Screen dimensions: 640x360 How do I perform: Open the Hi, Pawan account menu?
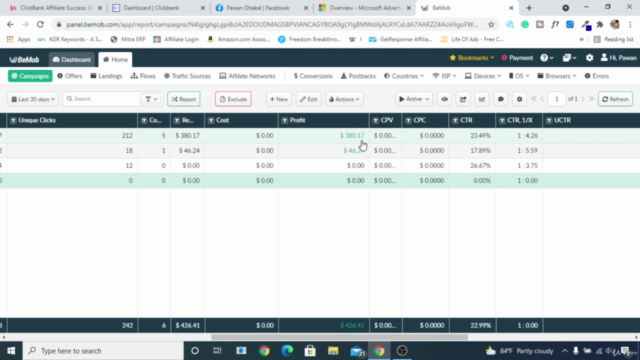tap(618, 58)
